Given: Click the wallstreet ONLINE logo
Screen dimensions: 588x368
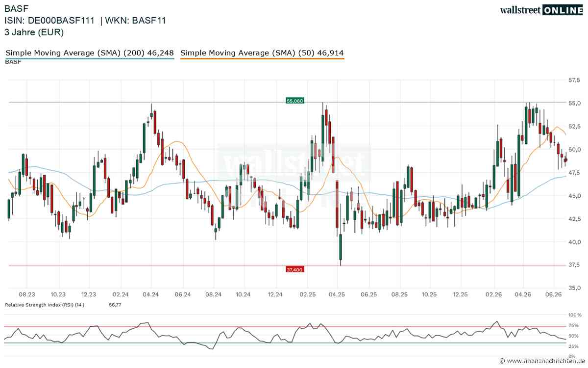Looking at the screenshot, I should (541, 10).
